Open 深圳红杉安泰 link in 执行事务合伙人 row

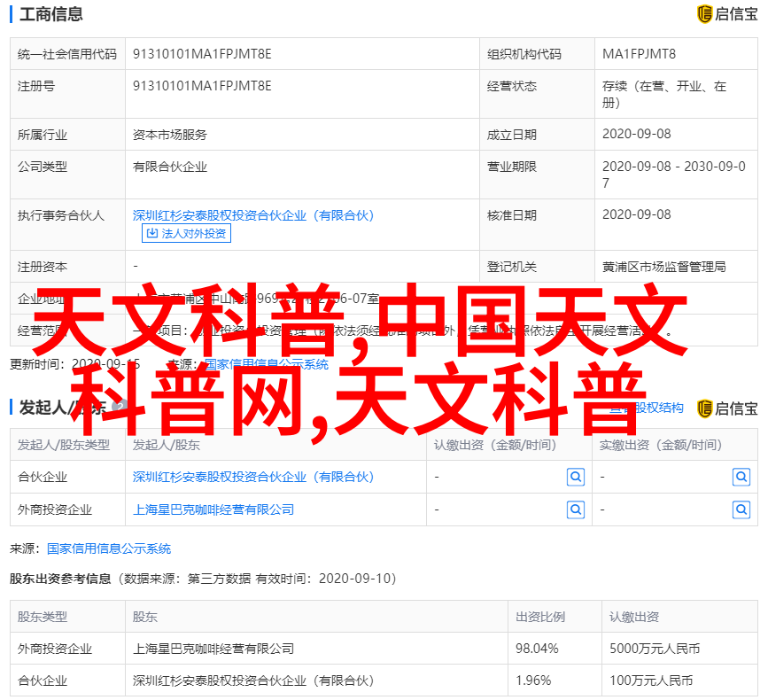click(253, 215)
